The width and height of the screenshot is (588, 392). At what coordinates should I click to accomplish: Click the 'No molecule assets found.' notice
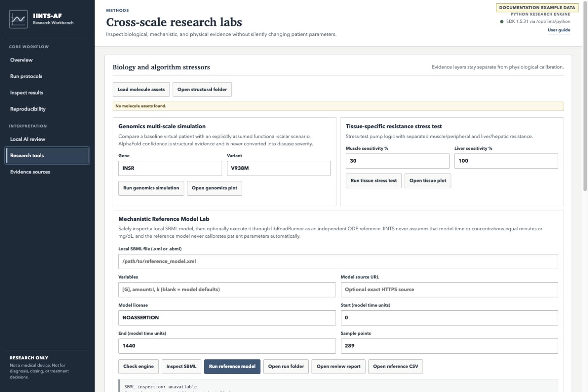(x=338, y=106)
